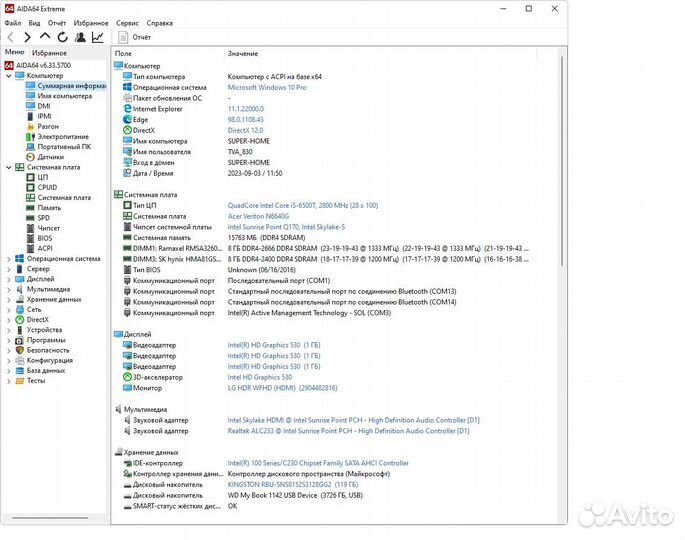Open the Датчики sensor item
Screen dimensions: 685x540
click(45, 157)
